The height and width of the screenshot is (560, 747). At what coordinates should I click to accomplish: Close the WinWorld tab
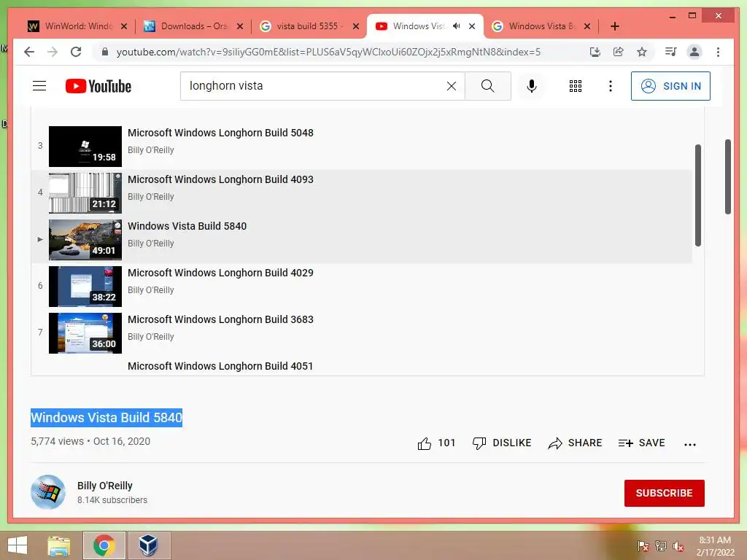[x=124, y=26]
